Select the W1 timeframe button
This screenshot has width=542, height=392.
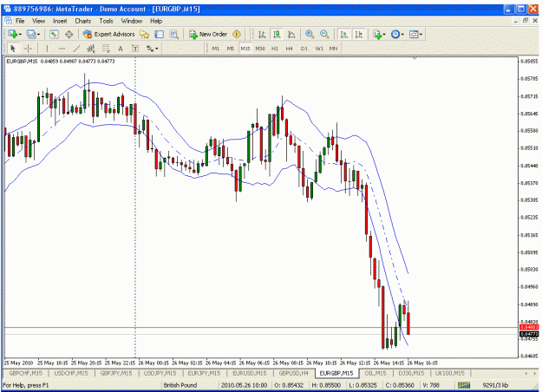tap(319, 49)
